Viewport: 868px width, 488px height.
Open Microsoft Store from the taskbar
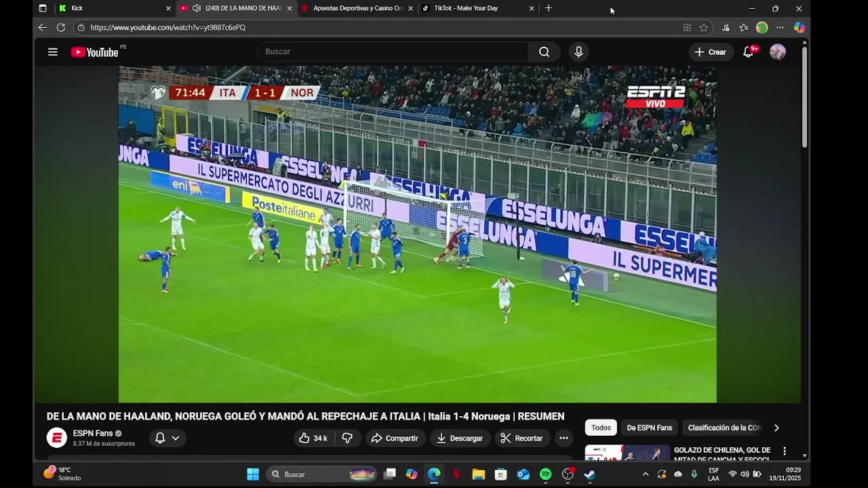point(500,474)
